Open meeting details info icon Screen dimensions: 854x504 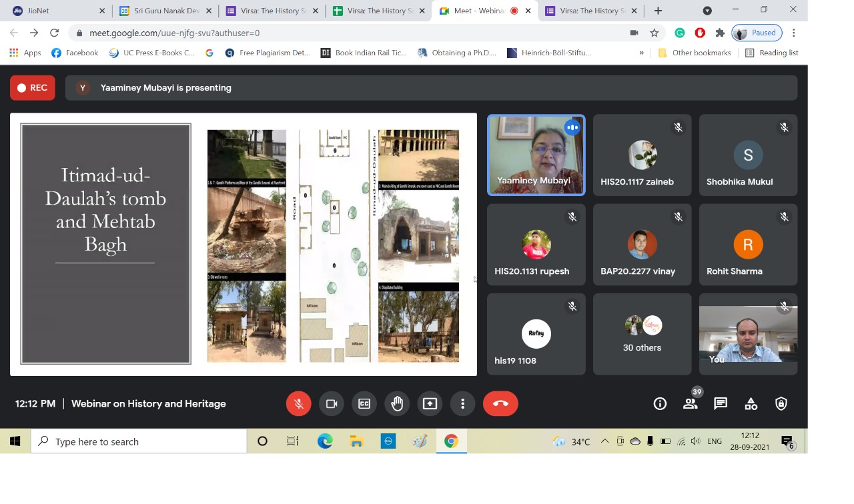pos(660,404)
